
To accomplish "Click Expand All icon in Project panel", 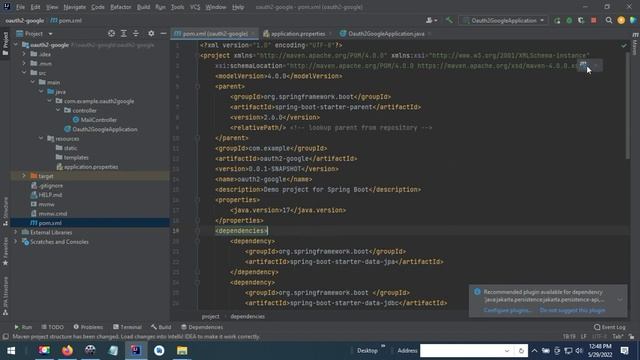I will (123, 33).
